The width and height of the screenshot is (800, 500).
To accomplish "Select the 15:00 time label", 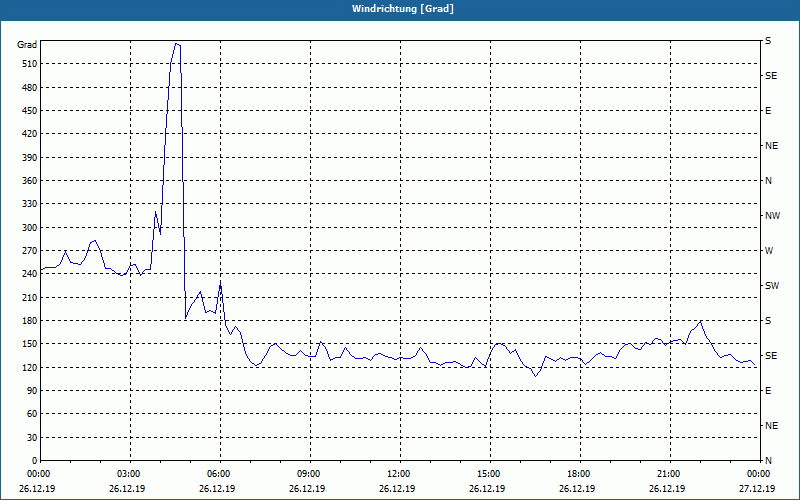I will 490,474.
